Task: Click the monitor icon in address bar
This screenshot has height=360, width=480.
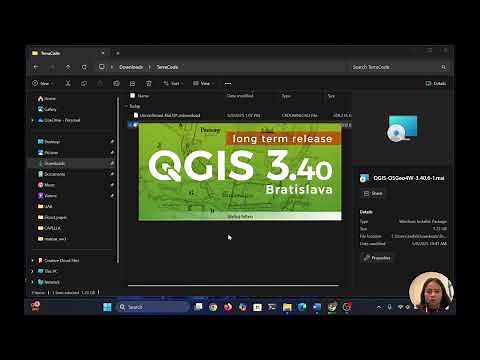Action: 102,67
